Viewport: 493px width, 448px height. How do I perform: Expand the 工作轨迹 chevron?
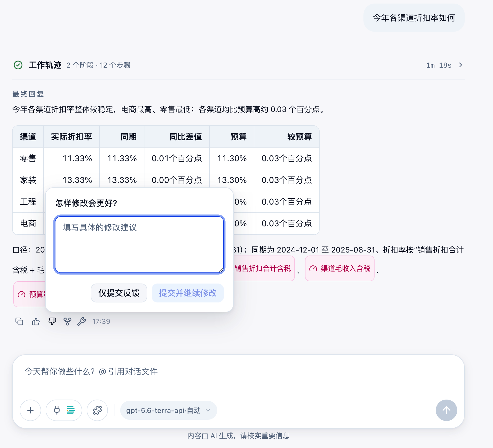pos(460,65)
